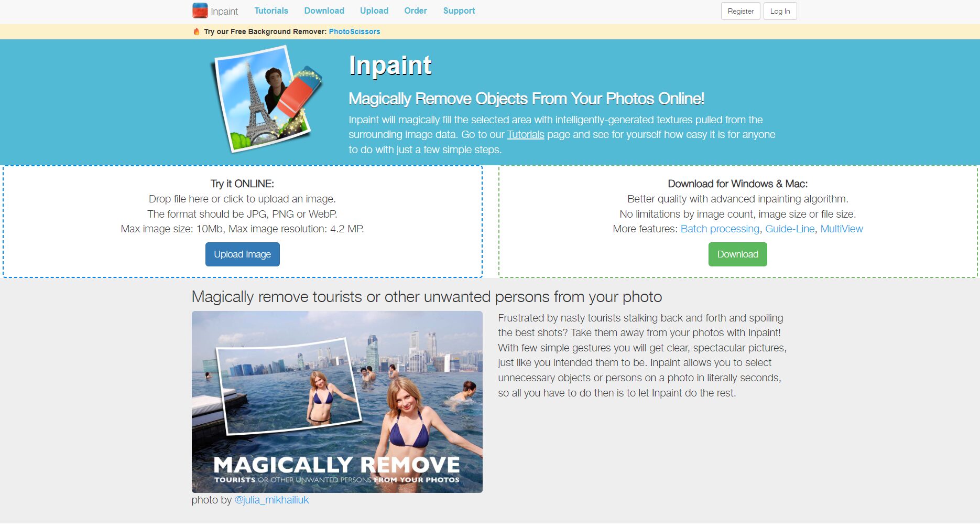Viewport: 980px width, 526px height.
Task: Visit the @julia_mikhailiuk photo credit link
Action: coord(271,500)
